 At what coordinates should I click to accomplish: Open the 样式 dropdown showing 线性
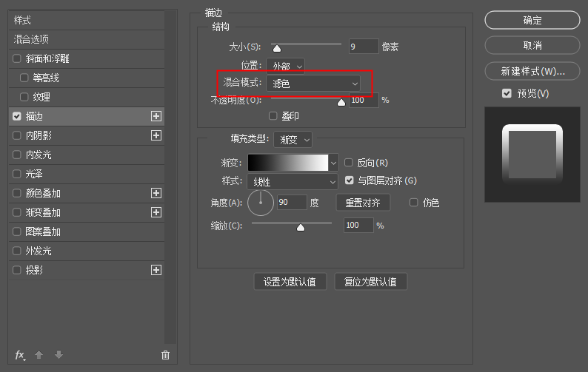[x=292, y=182]
